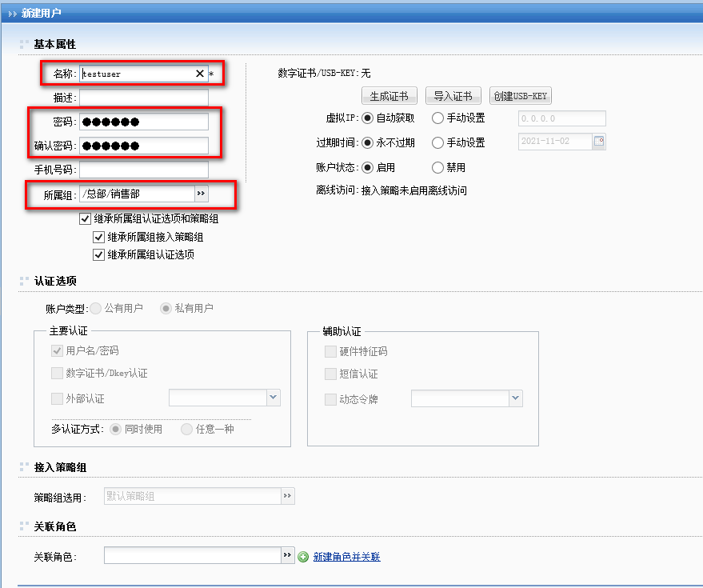Select 自动获取 for 虚拟IP

[x=368, y=118]
